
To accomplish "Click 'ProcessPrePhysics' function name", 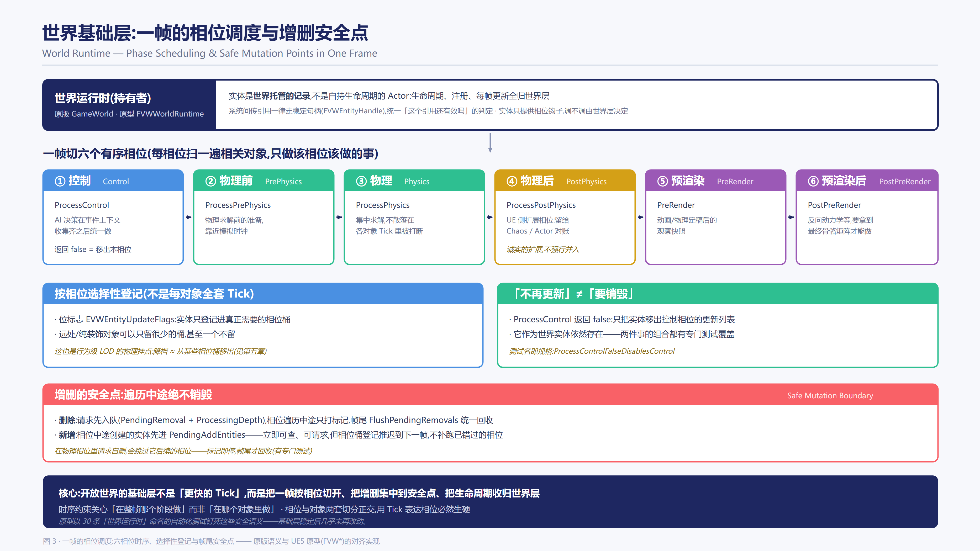I will point(238,205).
